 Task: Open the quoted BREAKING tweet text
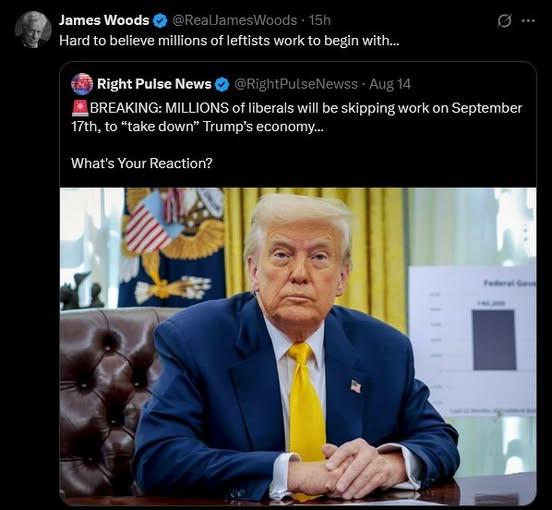point(297,117)
